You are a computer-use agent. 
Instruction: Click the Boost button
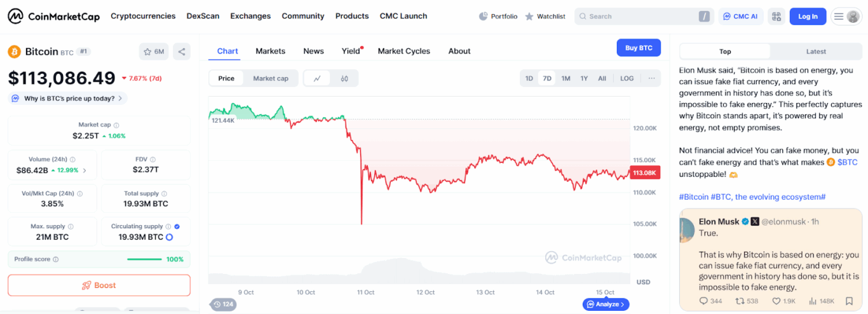99,285
